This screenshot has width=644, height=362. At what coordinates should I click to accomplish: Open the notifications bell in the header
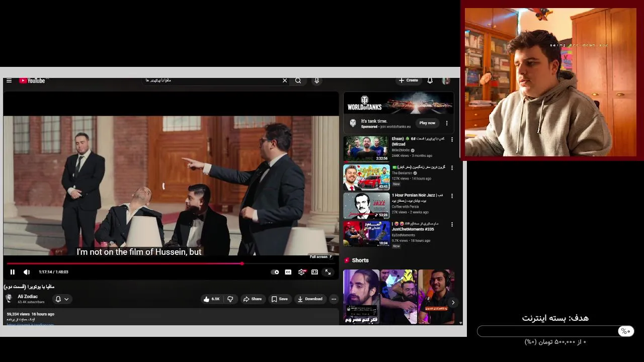[x=430, y=80]
